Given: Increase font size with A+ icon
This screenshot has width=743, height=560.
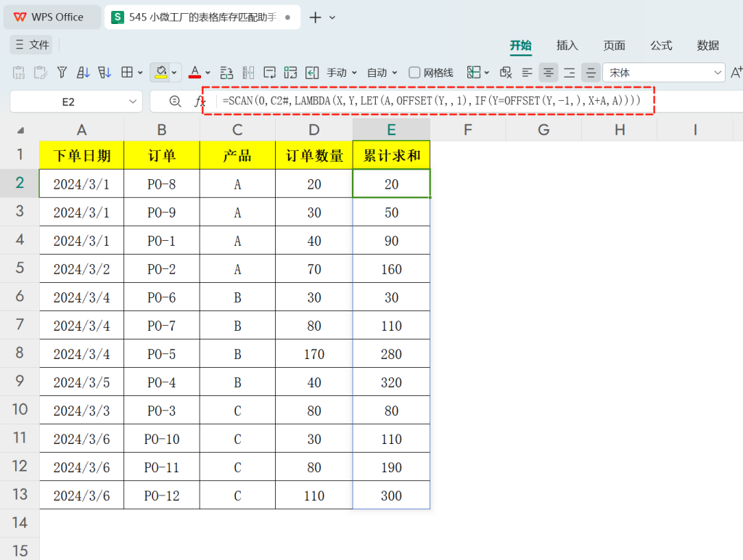Looking at the screenshot, I should (736, 73).
